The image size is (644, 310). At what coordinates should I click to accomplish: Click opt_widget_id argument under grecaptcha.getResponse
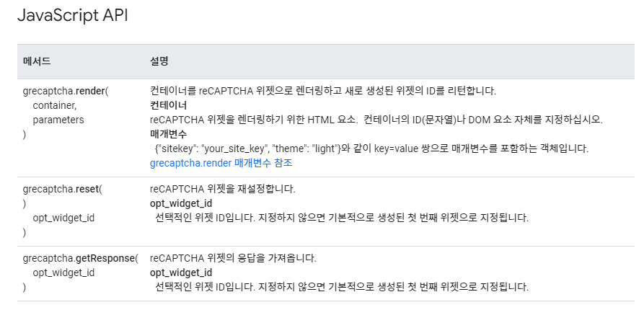tap(63, 273)
